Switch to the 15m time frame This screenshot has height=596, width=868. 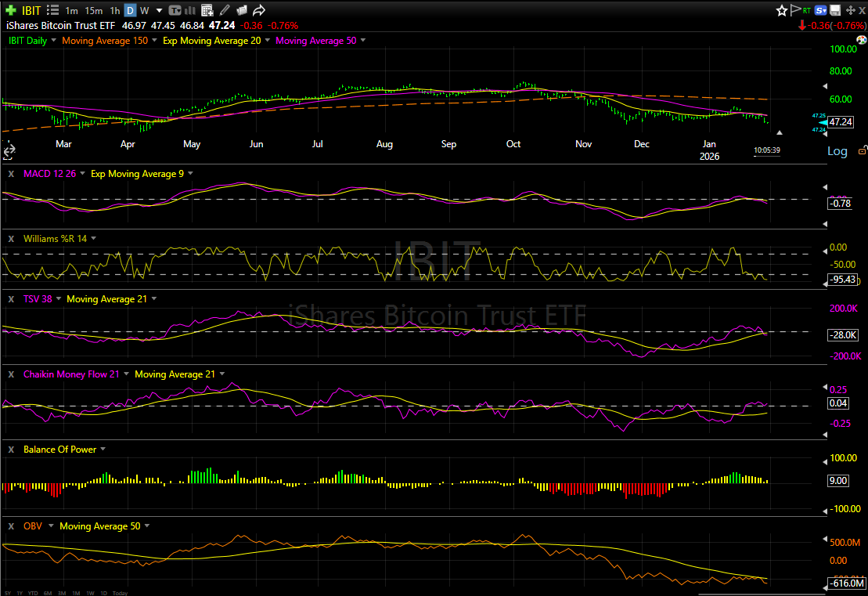pyautogui.click(x=93, y=10)
